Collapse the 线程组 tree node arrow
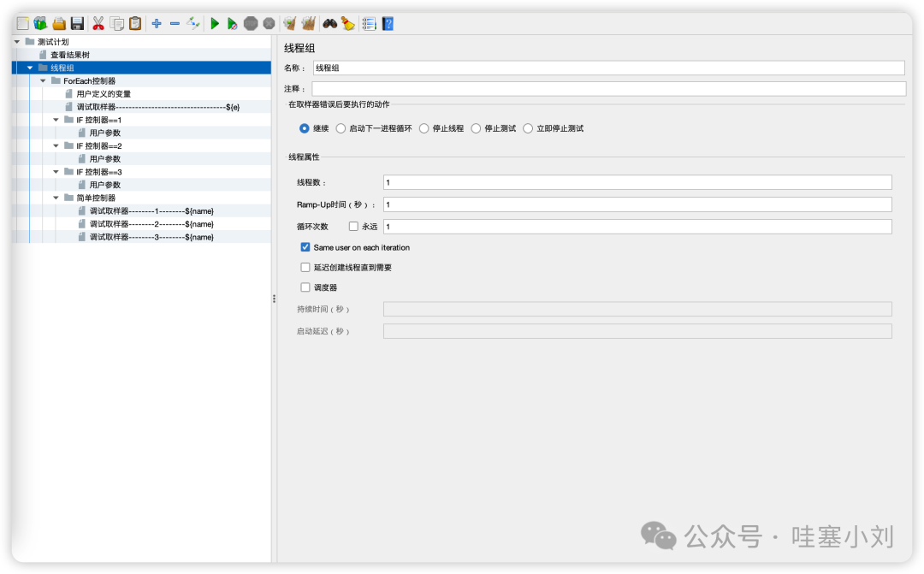The height and width of the screenshot is (574, 924). [30, 68]
